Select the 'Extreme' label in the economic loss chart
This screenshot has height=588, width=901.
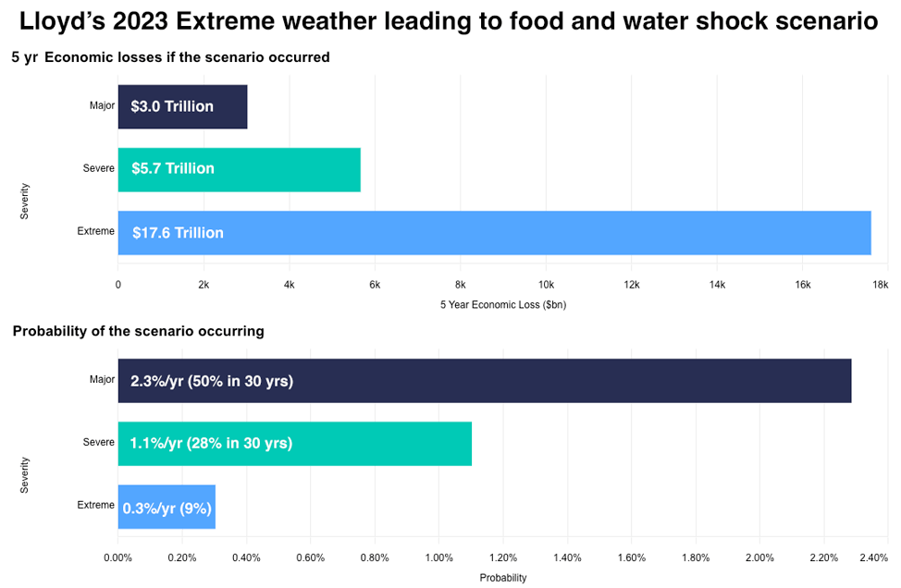click(96, 231)
